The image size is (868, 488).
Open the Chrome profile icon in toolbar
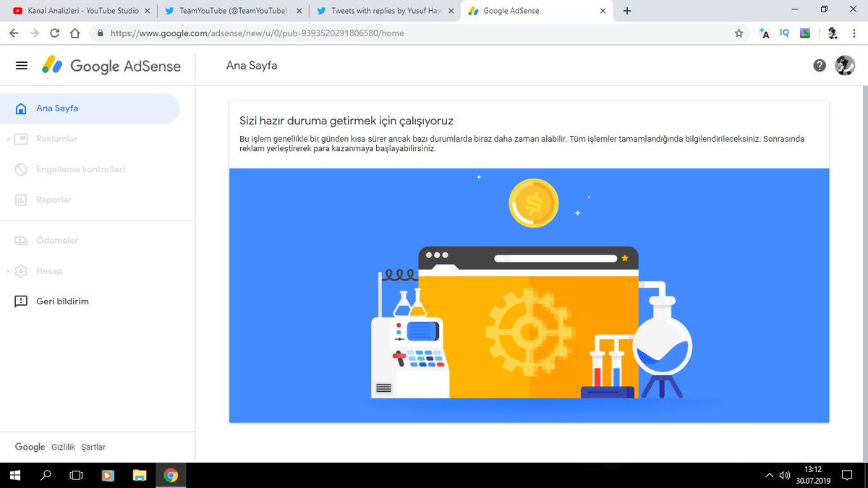pyautogui.click(x=833, y=33)
